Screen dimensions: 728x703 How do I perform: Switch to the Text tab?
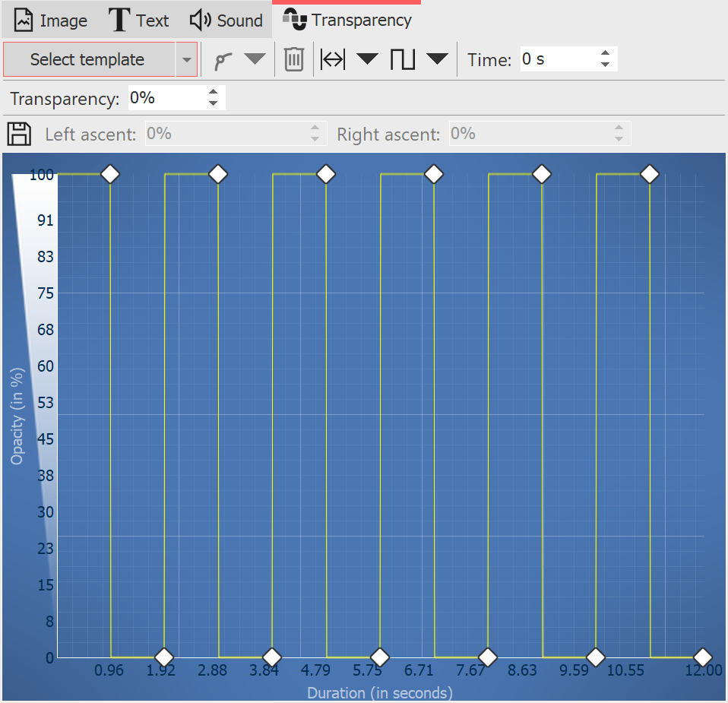pyautogui.click(x=139, y=20)
